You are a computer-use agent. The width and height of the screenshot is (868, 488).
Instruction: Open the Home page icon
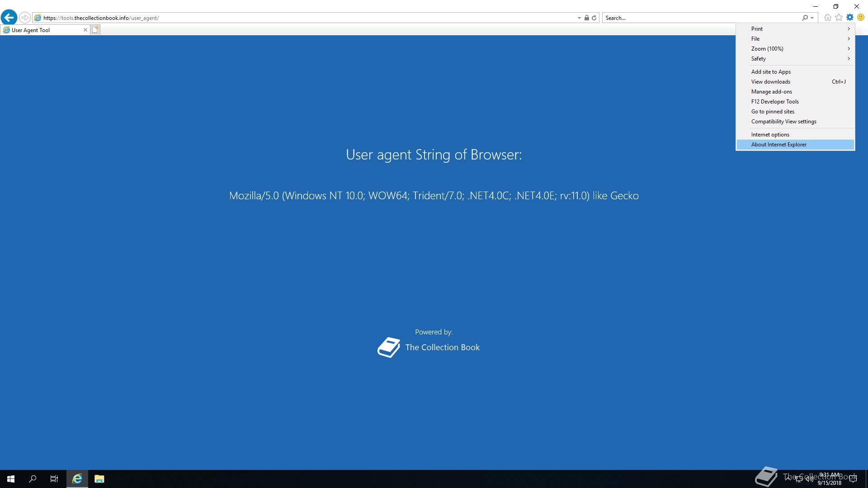tap(828, 18)
